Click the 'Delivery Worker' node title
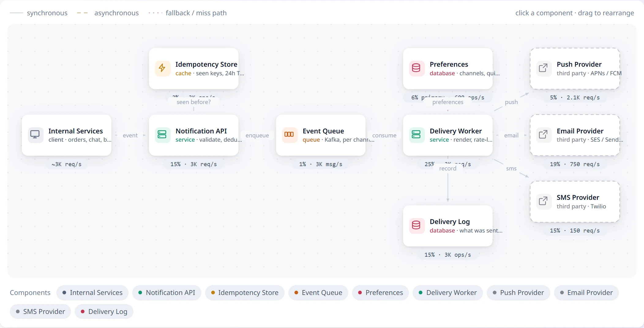 (456, 131)
